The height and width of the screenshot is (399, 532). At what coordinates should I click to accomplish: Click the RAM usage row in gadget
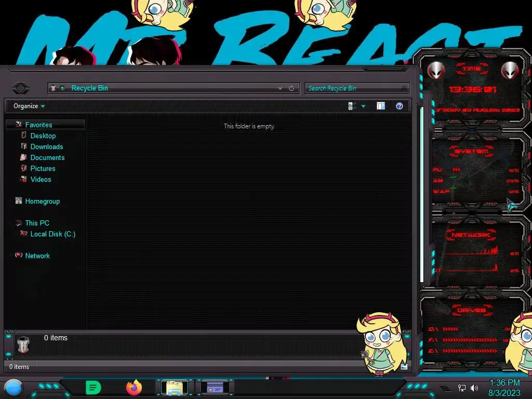476,180
